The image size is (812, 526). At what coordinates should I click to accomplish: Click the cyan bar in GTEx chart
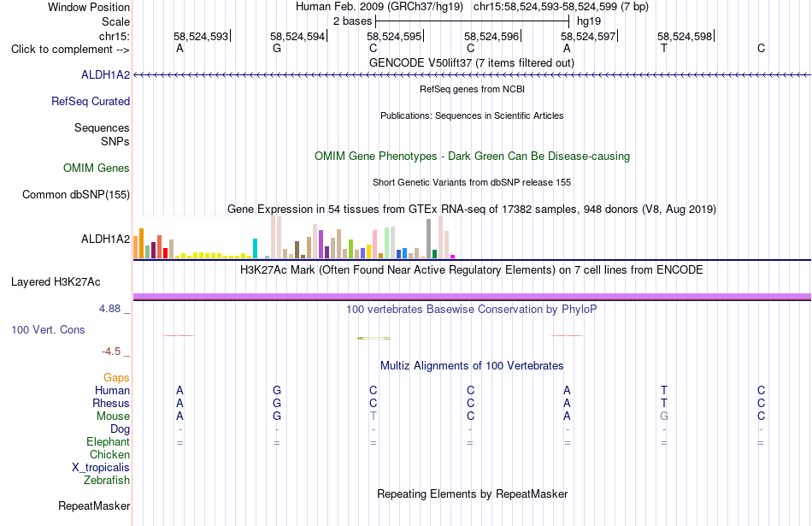255,248
